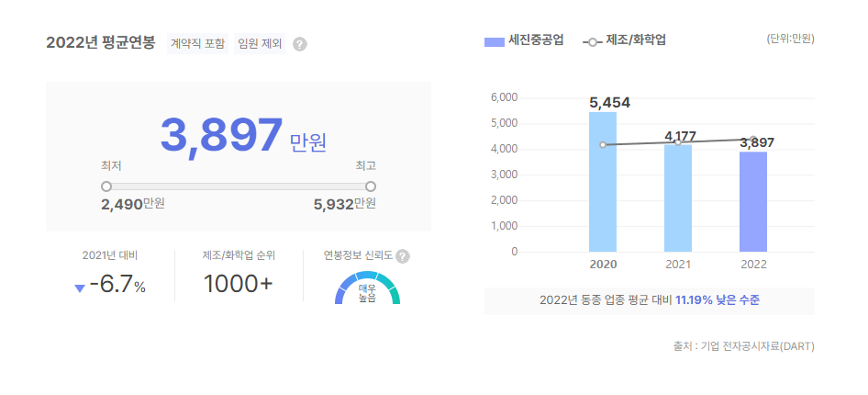The height and width of the screenshot is (395, 868).
Task: Click the help icon next to 연봉정보 신뢰도
Action: [x=403, y=256]
